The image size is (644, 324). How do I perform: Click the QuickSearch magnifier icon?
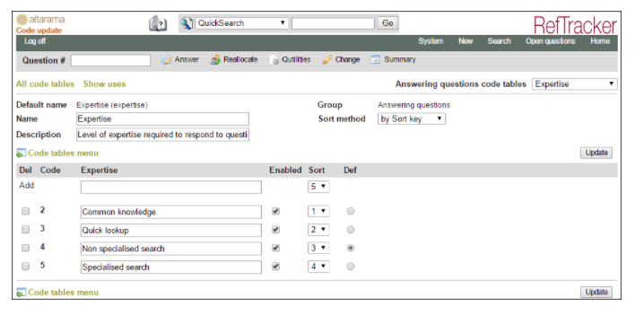pos(187,23)
